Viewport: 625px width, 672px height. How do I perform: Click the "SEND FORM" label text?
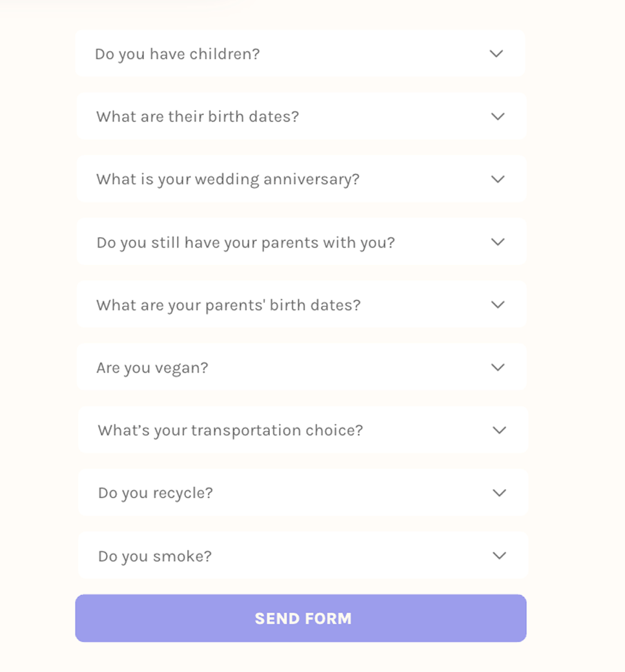coord(303,618)
